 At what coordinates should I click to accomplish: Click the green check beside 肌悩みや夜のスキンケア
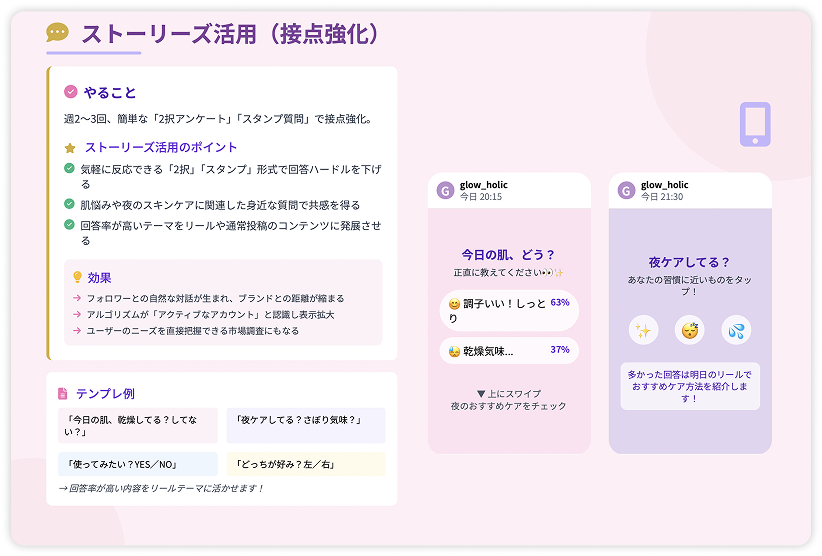[69, 204]
